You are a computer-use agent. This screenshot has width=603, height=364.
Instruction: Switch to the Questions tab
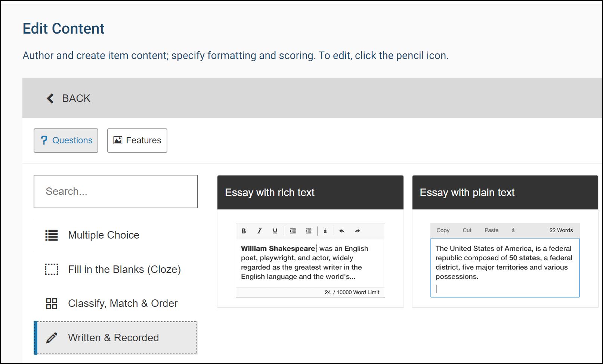click(x=66, y=140)
